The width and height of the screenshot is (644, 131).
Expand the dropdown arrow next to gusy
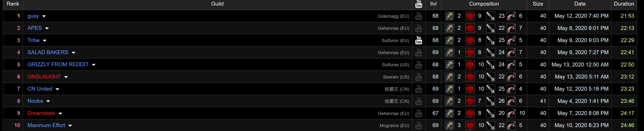pyautogui.click(x=44, y=16)
